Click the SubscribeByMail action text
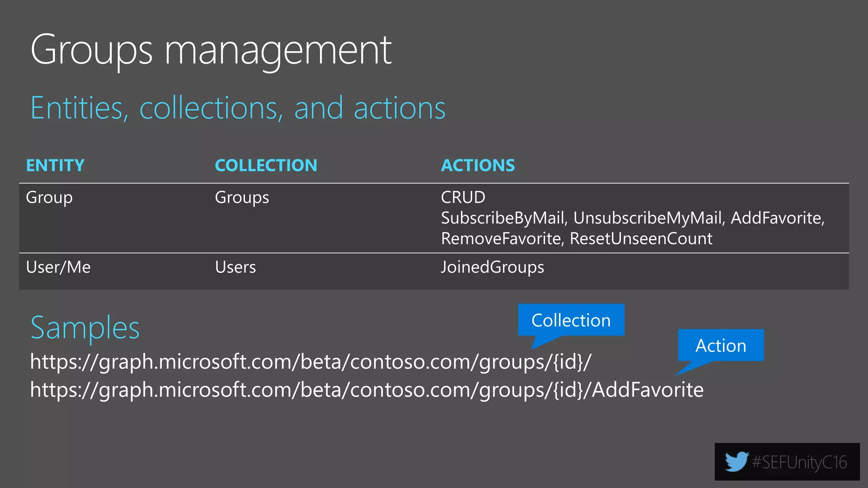The height and width of the screenshot is (488, 868). click(503, 218)
